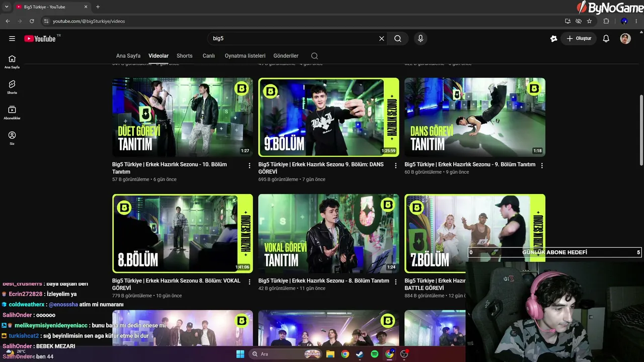The image size is (644, 362).
Task: Go to YouTube home via the logo
Action: point(40,39)
